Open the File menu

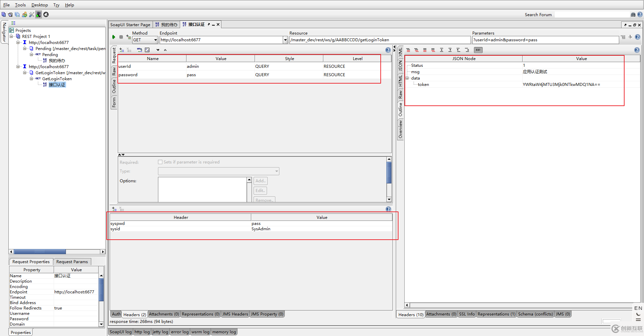[6, 5]
